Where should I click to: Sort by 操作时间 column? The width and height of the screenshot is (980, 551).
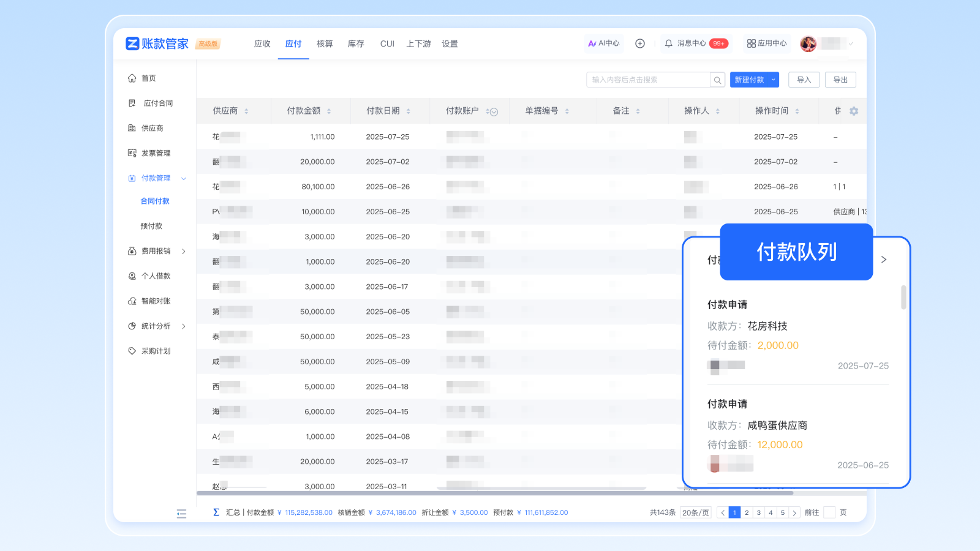[797, 111]
